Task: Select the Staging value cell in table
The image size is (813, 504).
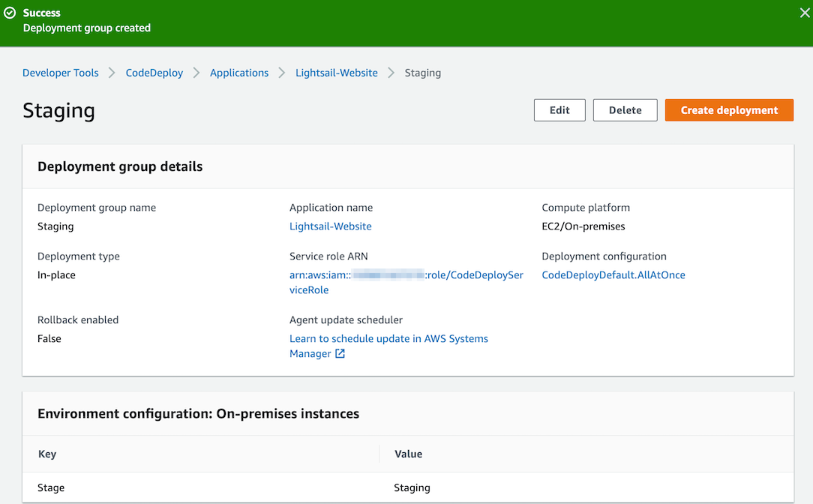Action: click(412, 487)
